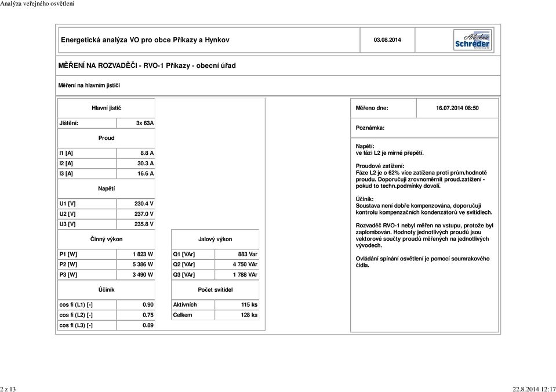Click the page number '2 z 13'
Screen dimensions: 556x392
click(8, 389)
